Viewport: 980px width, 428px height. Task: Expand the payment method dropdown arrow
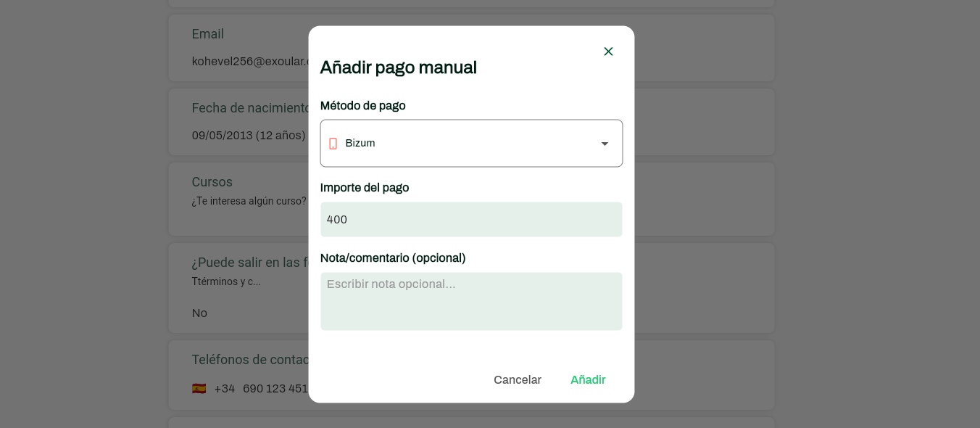(x=604, y=144)
